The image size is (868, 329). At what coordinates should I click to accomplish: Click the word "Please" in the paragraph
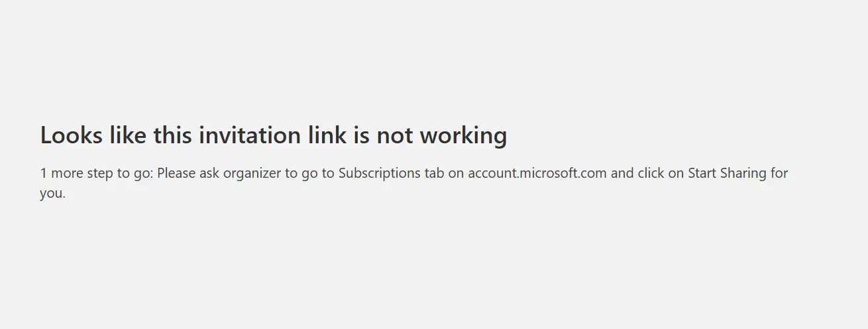(177, 173)
